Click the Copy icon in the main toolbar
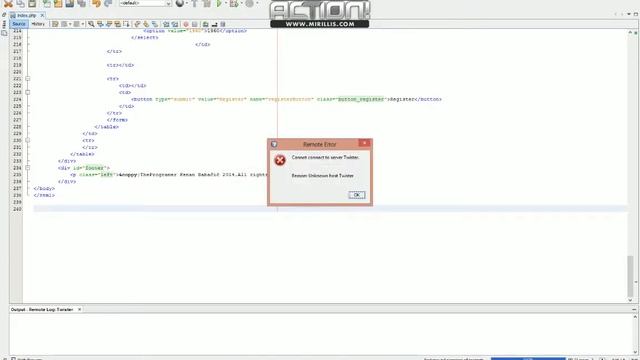This screenshot has height=360, width=640. coord(20,3)
